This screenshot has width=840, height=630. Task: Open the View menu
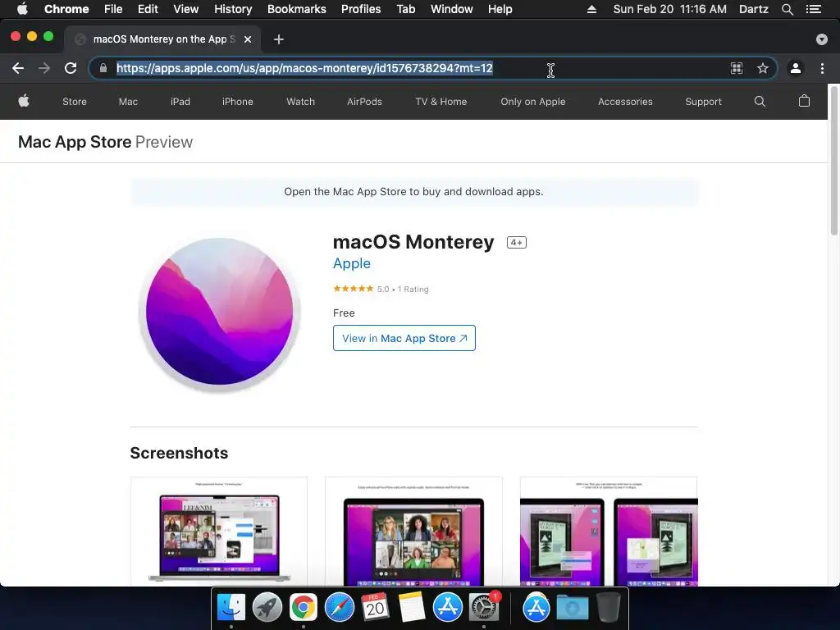(185, 9)
